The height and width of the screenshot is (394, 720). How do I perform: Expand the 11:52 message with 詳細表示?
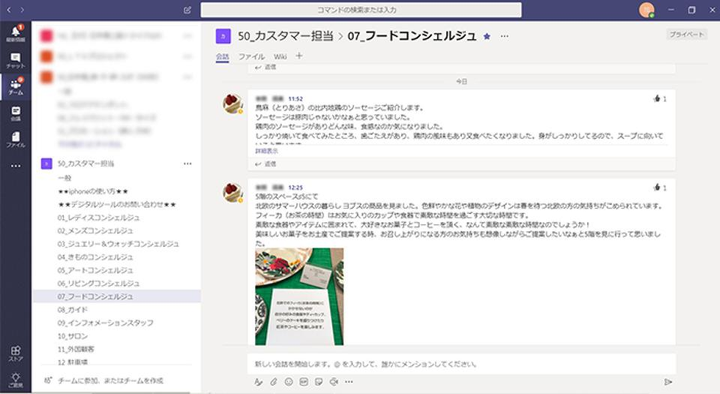click(266, 151)
